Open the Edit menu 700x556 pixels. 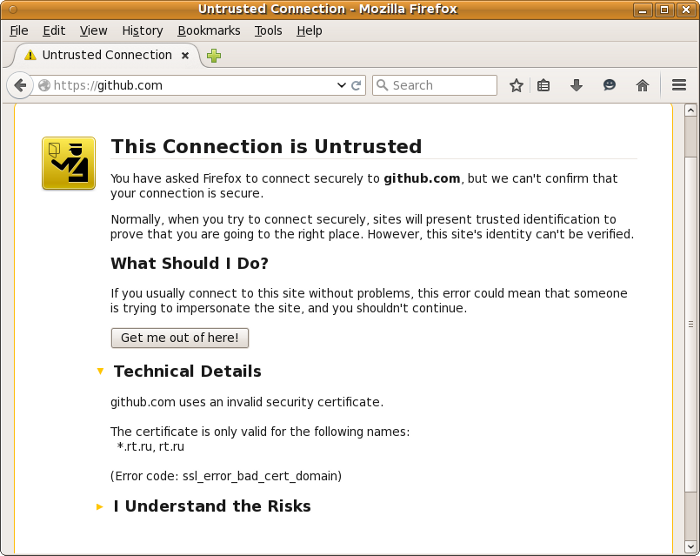coord(54,30)
